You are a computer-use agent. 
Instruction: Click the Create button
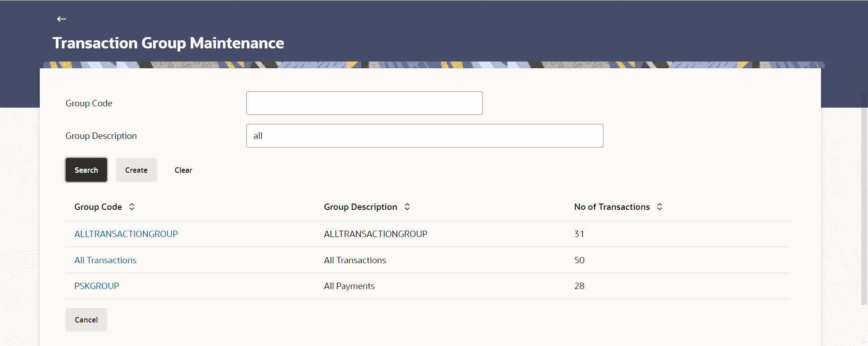(x=136, y=170)
